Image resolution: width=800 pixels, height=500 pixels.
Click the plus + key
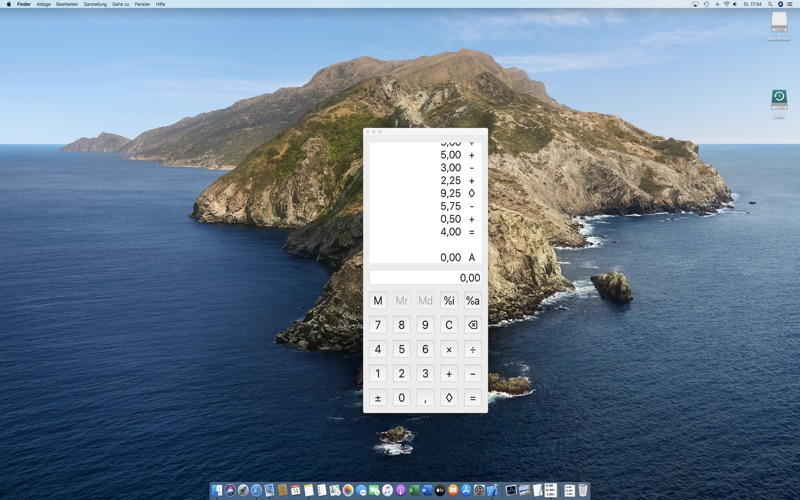[x=449, y=373]
